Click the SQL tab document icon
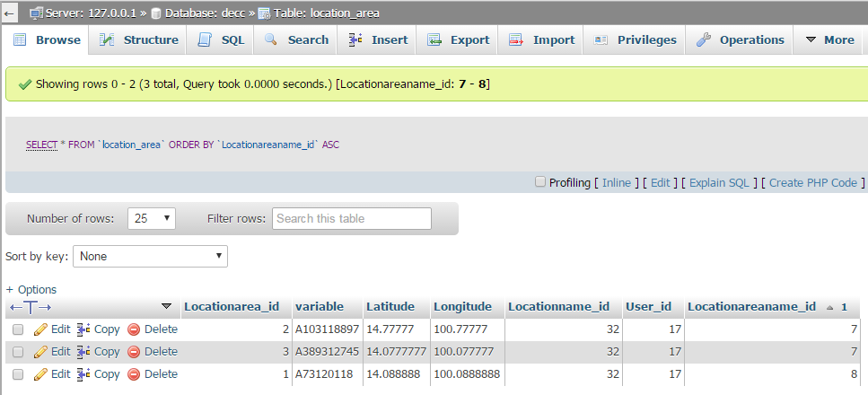 (205, 39)
